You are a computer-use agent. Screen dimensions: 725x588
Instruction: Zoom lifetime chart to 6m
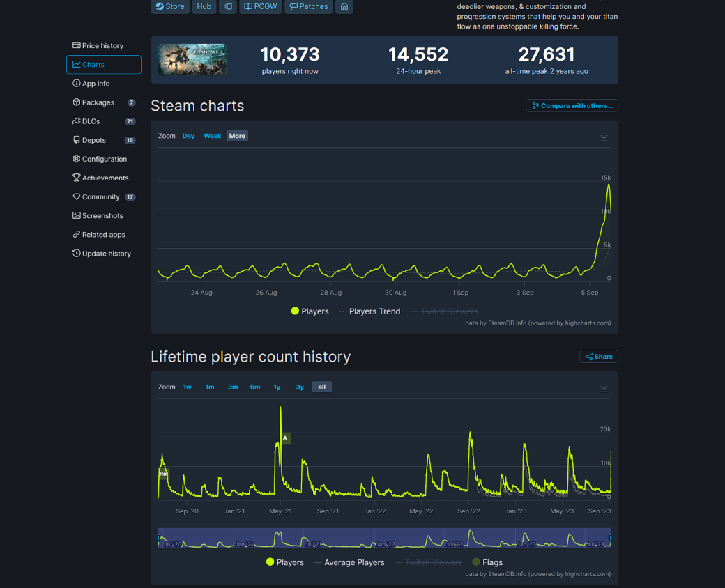[255, 387]
